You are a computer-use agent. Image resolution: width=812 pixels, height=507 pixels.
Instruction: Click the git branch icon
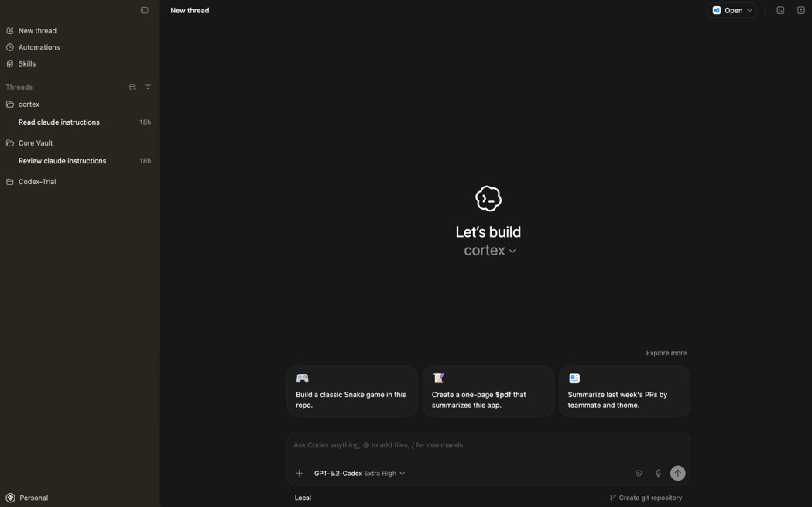[x=612, y=498]
